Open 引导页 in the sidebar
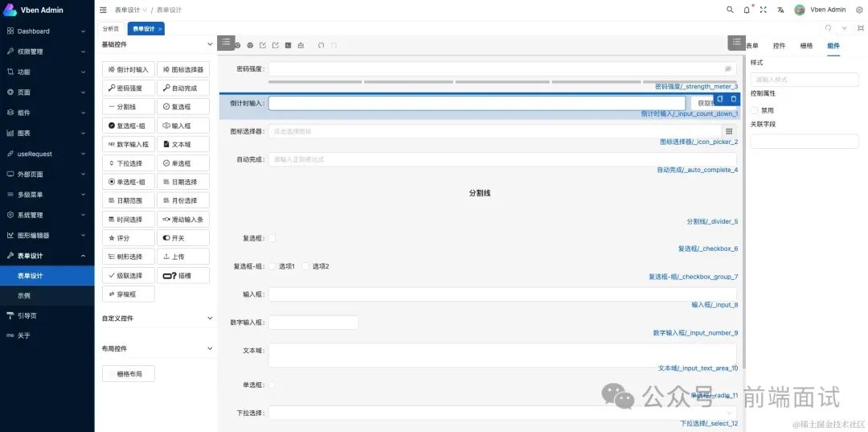 (47, 315)
